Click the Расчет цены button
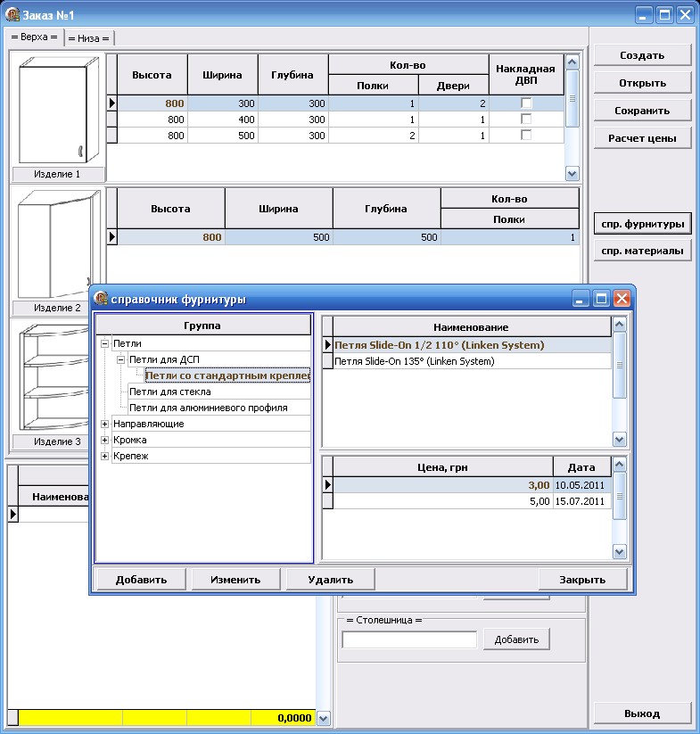The height and width of the screenshot is (734, 700). coord(642,138)
